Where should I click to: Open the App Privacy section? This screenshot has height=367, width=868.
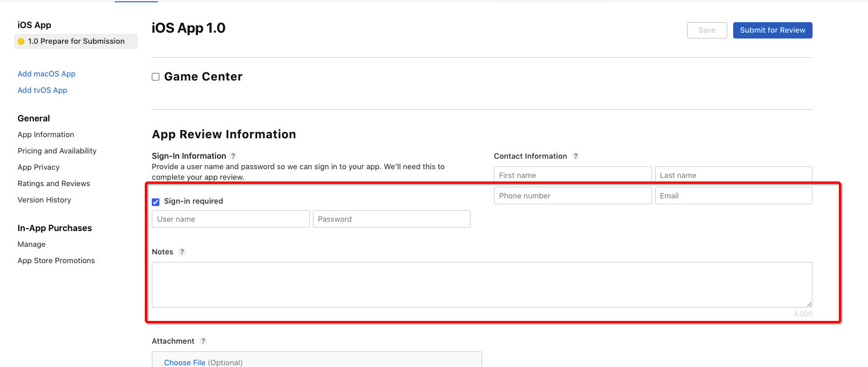coord(39,167)
